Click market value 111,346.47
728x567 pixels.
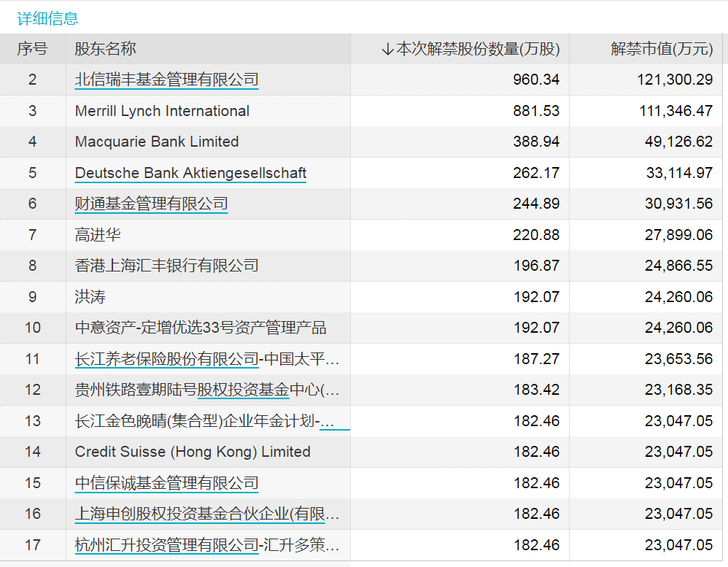[675, 111]
